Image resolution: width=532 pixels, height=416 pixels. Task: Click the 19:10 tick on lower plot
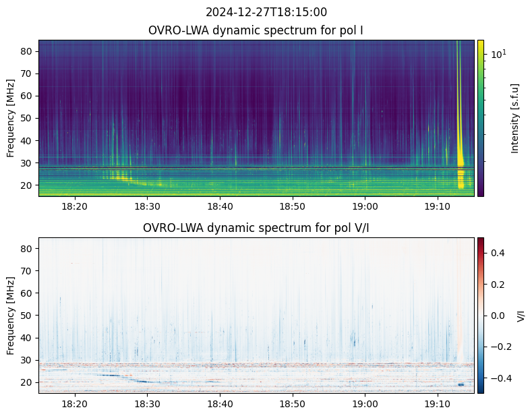(x=438, y=404)
